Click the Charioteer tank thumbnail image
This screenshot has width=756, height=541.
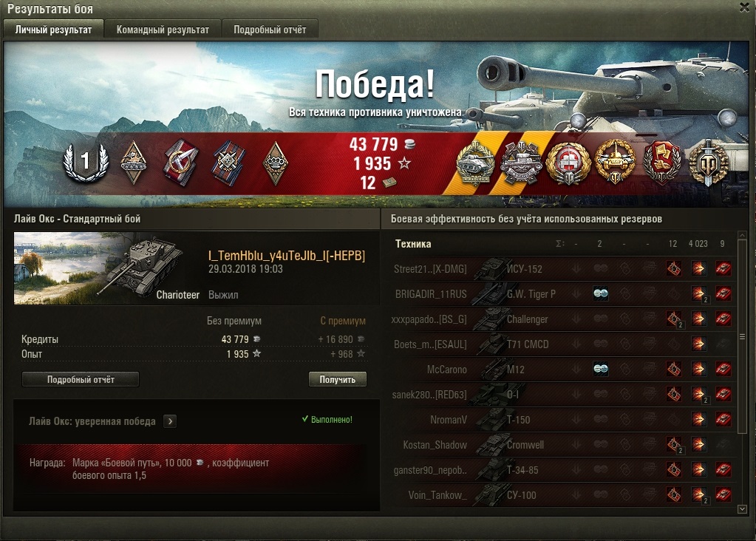pyautogui.click(x=108, y=268)
